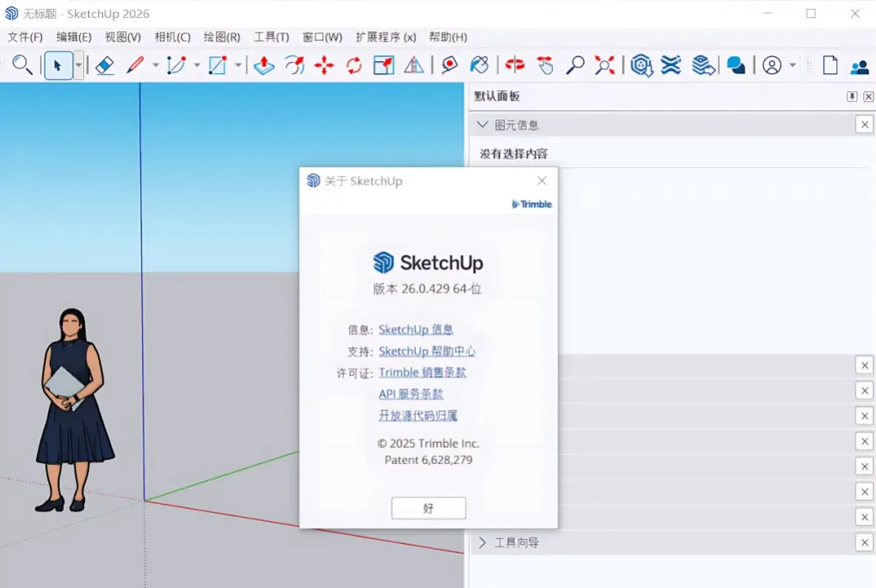Open the 扩展程序(x) menu
Image resolution: width=876 pixels, height=588 pixels.
(x=386, y=37)
